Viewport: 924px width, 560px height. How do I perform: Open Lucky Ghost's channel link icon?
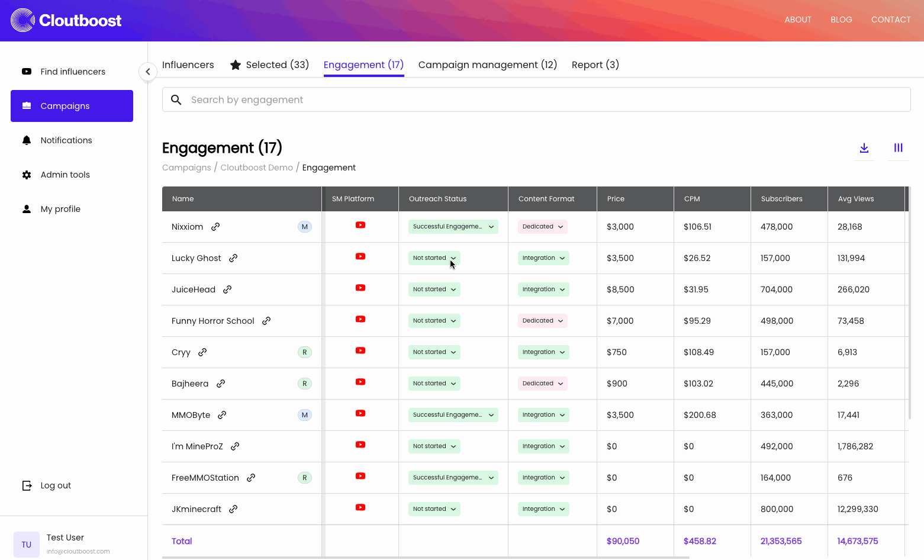(x=233, y=258)
